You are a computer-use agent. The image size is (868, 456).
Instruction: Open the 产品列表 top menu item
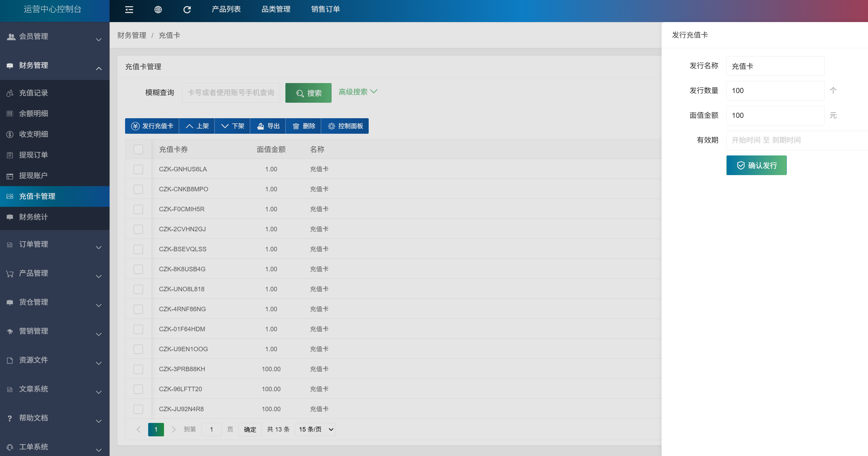226,9
